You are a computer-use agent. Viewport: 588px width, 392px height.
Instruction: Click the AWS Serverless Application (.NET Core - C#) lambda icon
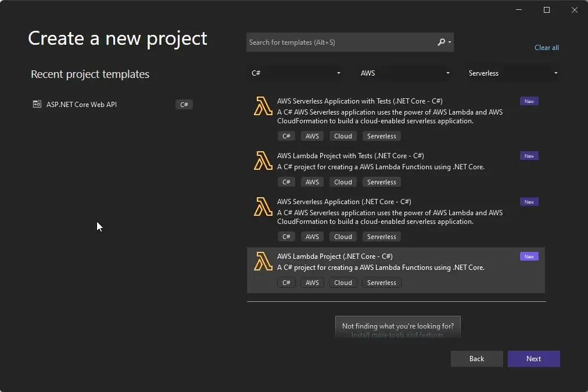coord(263,207)
